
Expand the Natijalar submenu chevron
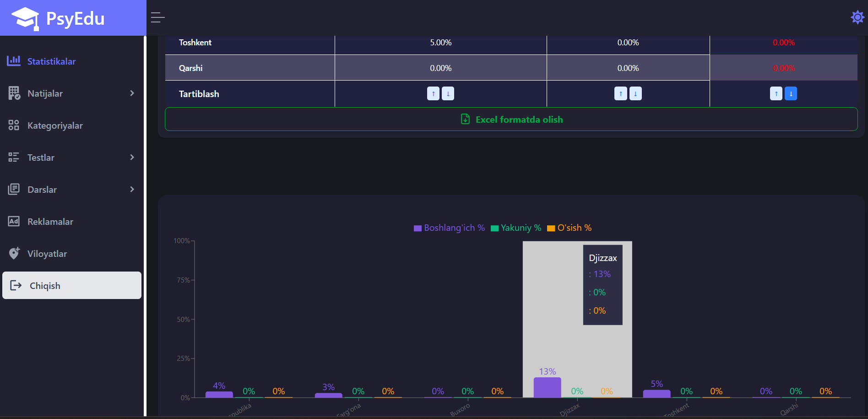132,93
